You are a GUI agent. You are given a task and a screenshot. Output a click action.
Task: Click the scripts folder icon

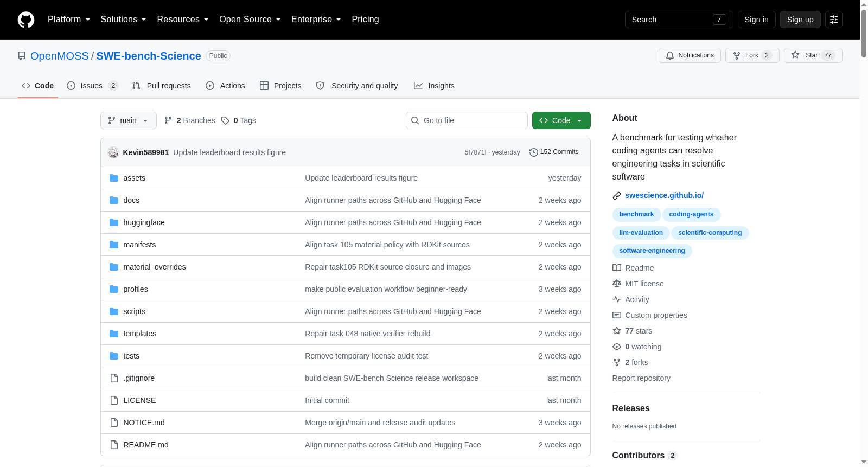tap(114, 311)
